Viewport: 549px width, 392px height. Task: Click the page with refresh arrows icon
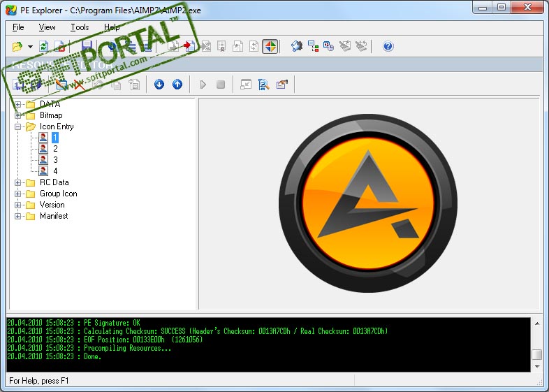[254, 46]
